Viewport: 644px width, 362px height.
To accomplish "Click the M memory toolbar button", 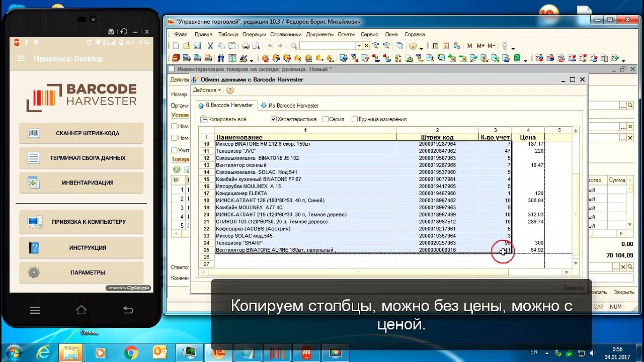I will [x=470, y=46].
